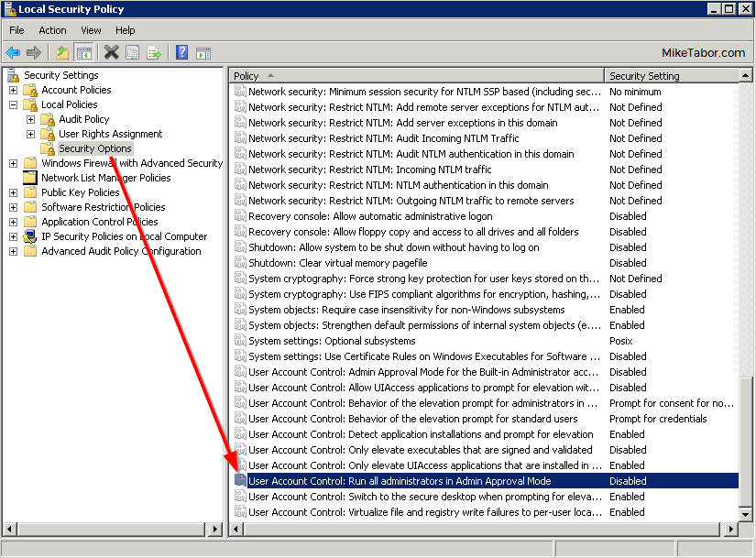Toggle Show/Hide Console Tree toolbar icon

[83, 52]
